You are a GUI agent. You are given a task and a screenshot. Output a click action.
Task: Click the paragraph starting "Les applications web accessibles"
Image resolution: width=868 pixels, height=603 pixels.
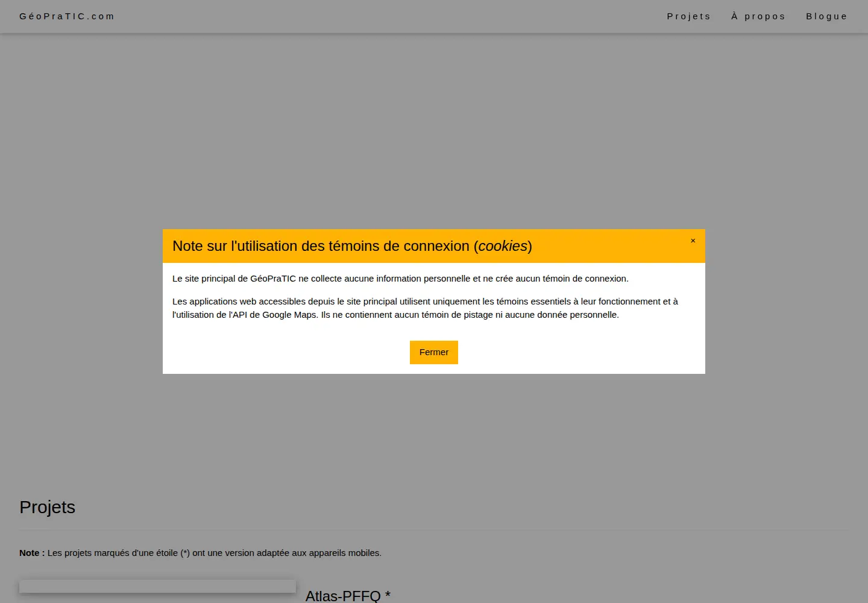point(425,308)
